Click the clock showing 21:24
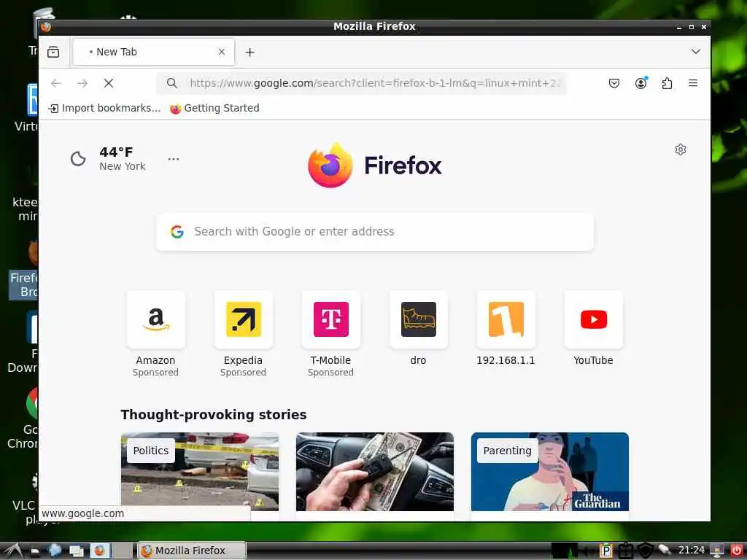Viewport: 747px width, 560px height. (692, 551)
